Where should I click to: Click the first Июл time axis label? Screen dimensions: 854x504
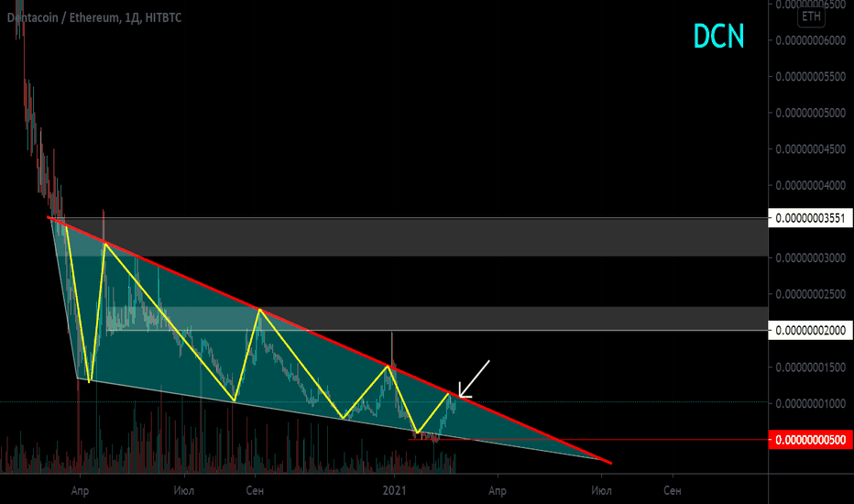184,490
